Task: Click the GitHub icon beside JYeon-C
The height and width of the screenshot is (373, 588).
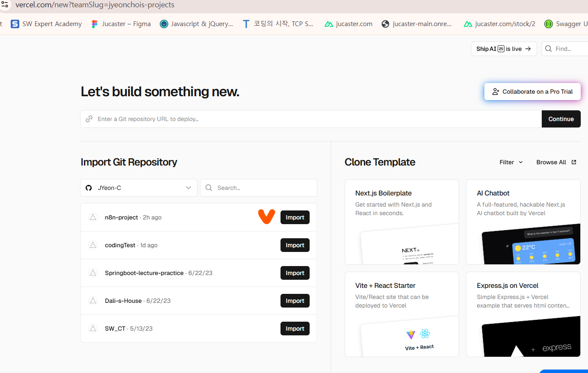Action: 89,188
